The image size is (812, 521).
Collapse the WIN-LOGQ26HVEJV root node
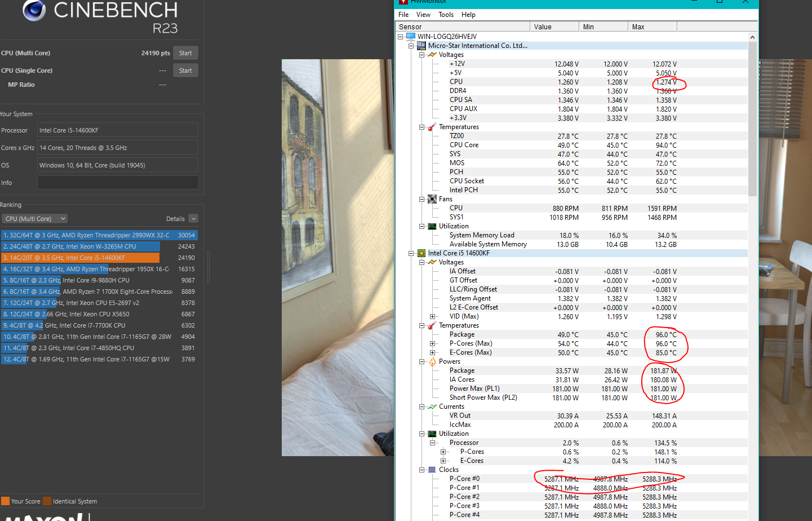[x=401, y=37]
